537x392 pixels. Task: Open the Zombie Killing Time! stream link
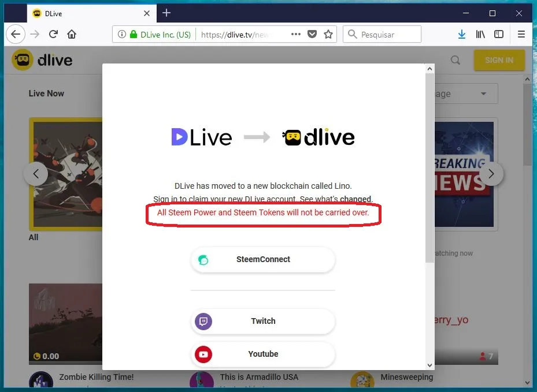(95, 377)
